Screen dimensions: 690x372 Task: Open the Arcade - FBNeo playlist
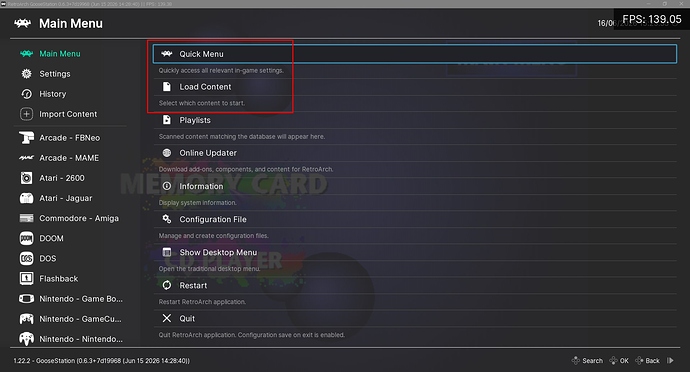pyautogui.click(x=70, y=138)
